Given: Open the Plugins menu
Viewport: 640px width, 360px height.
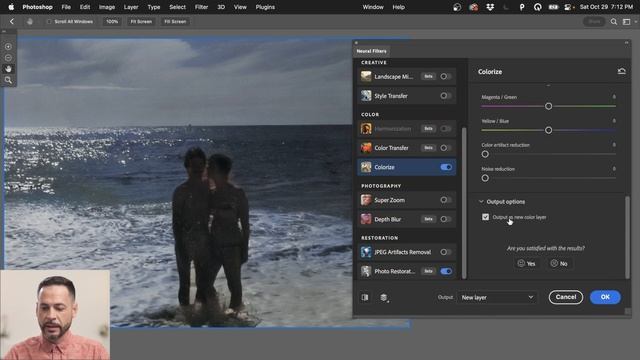Looking at the screenshot, I should pos(265,7).
